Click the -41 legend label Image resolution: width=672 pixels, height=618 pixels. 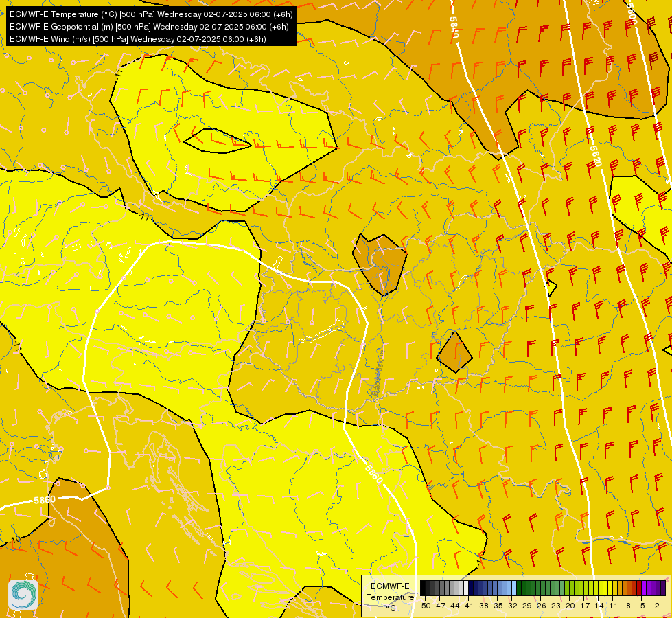pyautogui.click(x=467, y=606)
